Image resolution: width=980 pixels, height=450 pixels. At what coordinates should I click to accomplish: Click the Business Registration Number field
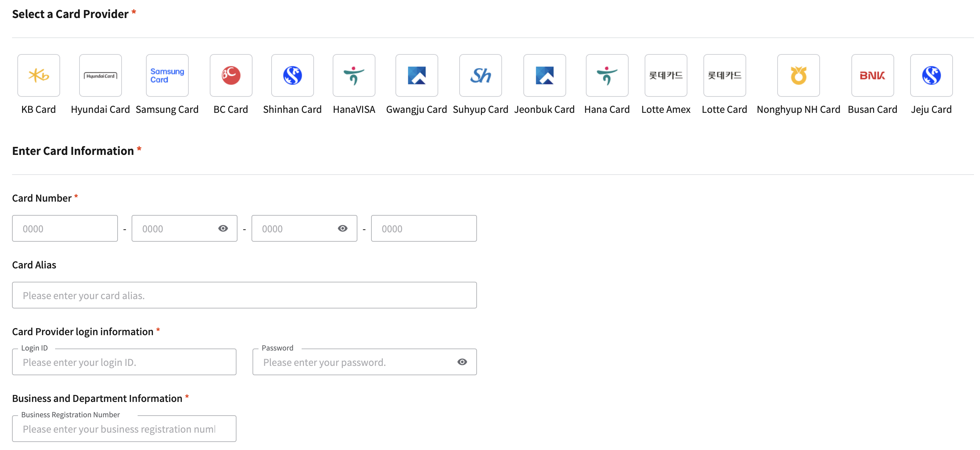coord(124,429)
